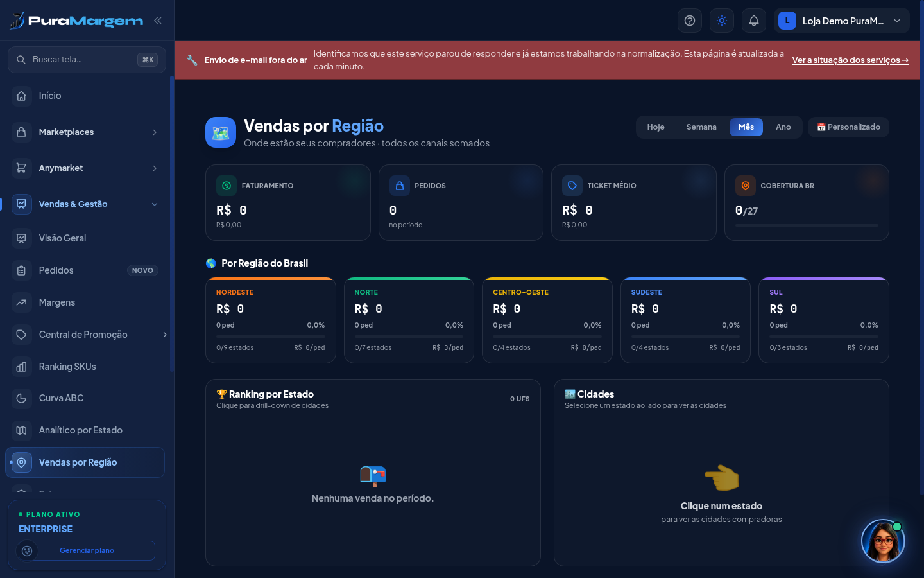The height and width of the screenshot is (578, 924).
Task: Open the Personalizado date range button
Action: (848, 127)
